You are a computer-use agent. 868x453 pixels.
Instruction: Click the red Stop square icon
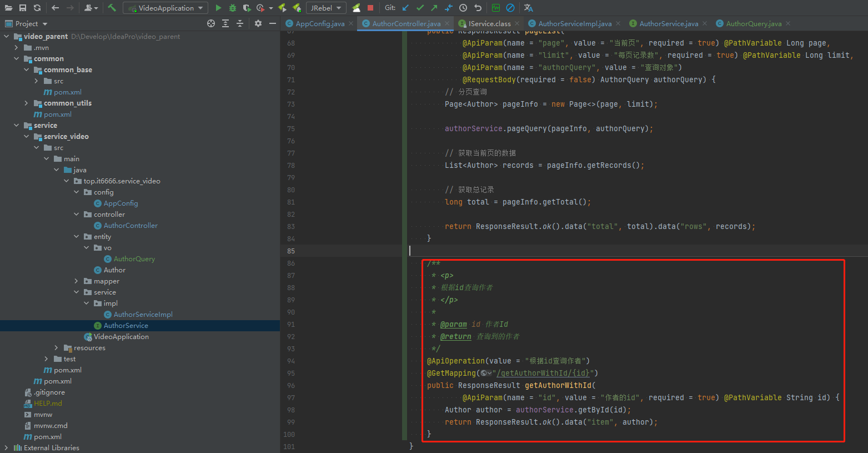(370, 8)
